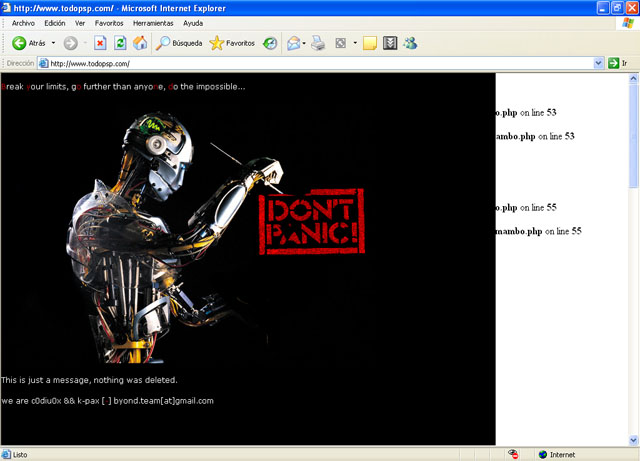Open the Búsqueda search pane
Screen dimensions: 640x461
click(179, 43)
